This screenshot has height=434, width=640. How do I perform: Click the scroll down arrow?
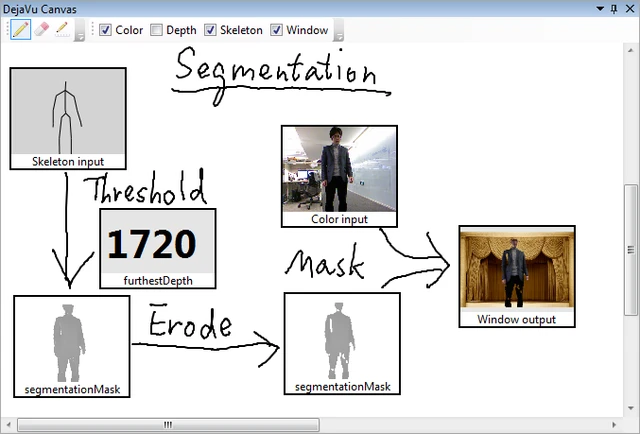click(631, 408)
